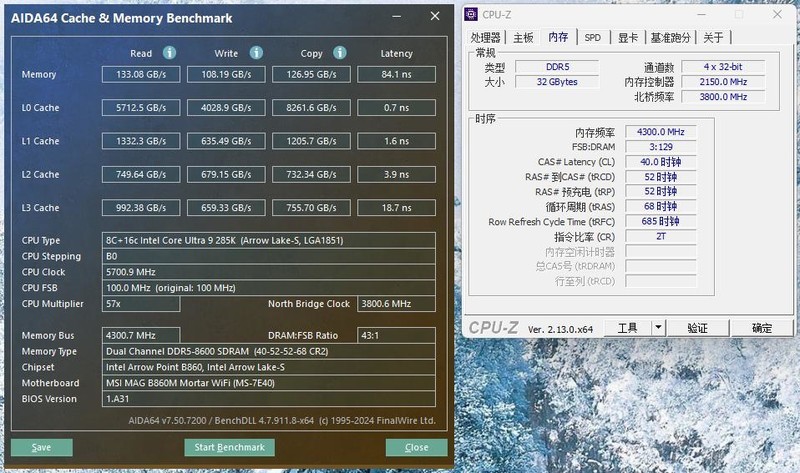800x473 pixels.
Task: Click L1 Cache Write value 635.49 GB/s
Action: click(226, 141)
